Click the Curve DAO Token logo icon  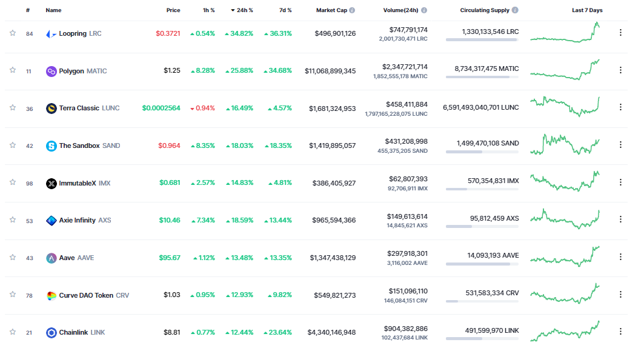click(51, 295)
